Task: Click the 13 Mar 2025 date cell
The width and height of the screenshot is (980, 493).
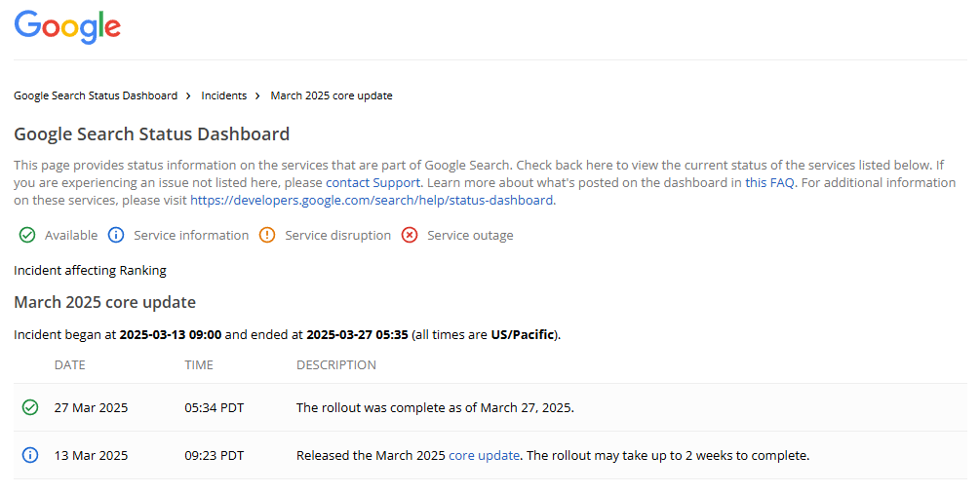Action: 92,456
